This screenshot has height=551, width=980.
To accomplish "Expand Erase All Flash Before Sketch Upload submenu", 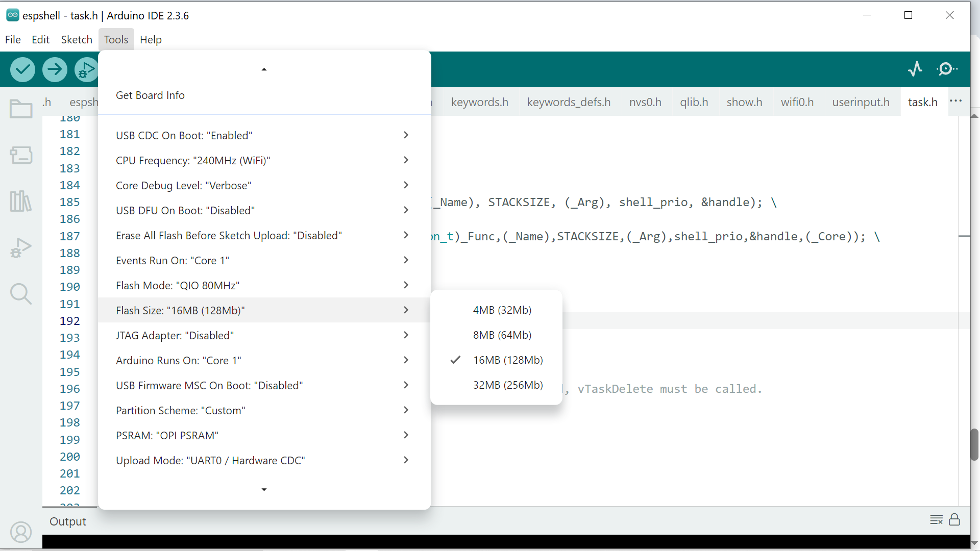I will (264, 235).
